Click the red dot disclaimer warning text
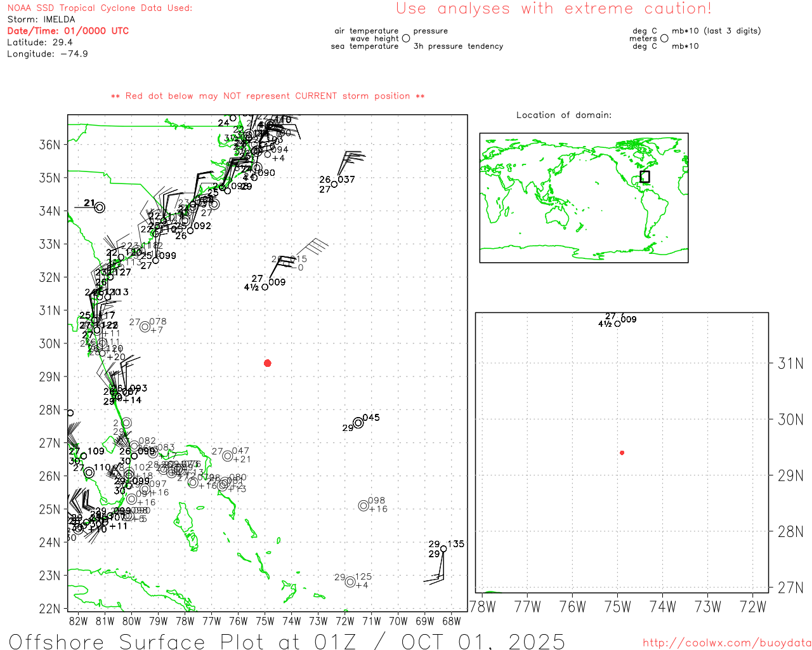812x650 pixels. coord(268,96)
